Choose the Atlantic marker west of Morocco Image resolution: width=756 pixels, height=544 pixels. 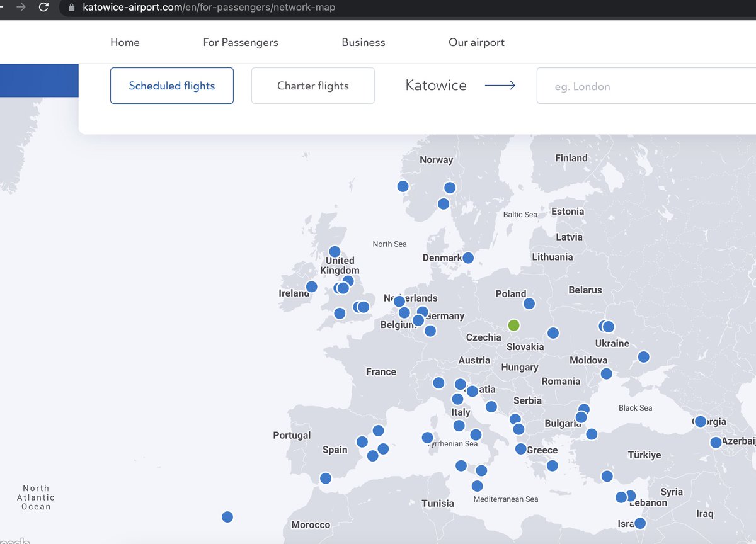click(x=227, y=517)
